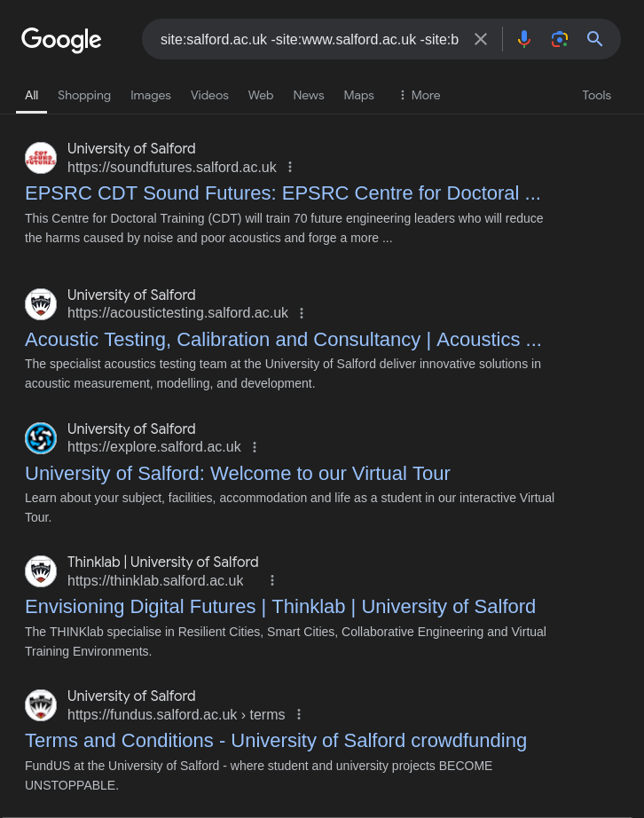The image size is (644, 818).
Task: Start voice search with microphone
Action: [524, 39]
